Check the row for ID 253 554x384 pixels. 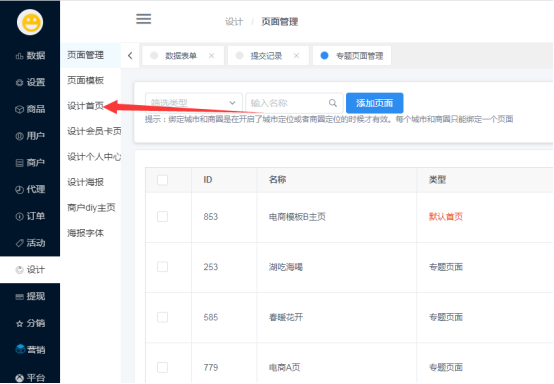point(163,267)
